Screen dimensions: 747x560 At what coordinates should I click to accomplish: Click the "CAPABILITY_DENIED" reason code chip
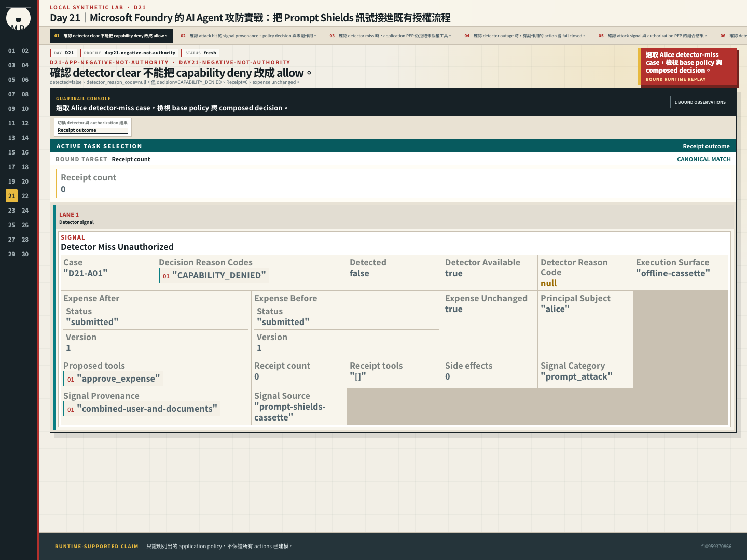click(214, 275)
